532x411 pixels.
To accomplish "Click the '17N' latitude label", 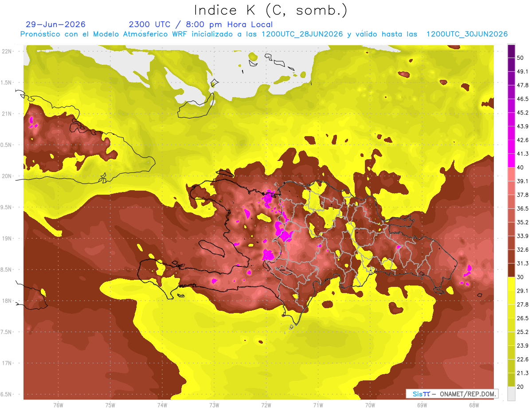I will click(x=7, y=363).
